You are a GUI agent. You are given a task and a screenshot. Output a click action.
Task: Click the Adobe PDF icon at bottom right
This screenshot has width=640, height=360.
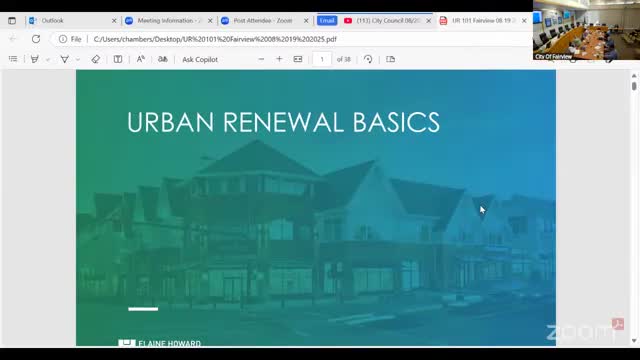pos(618,324)
